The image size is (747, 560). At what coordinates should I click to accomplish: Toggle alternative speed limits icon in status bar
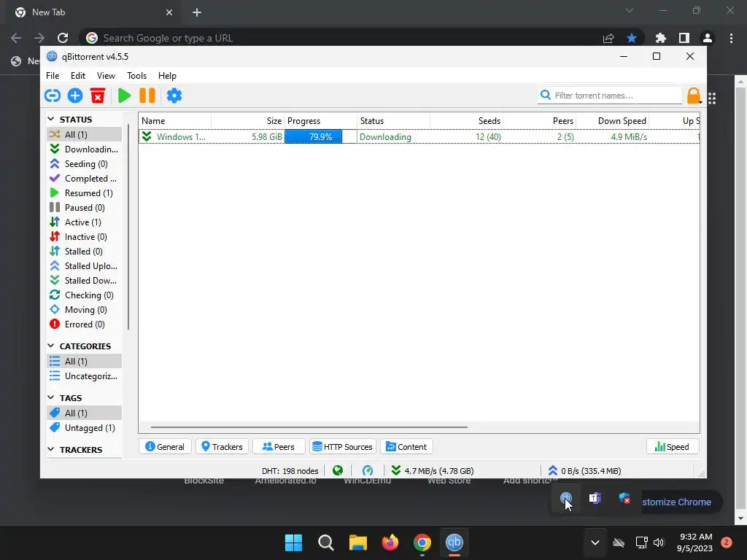368,470
